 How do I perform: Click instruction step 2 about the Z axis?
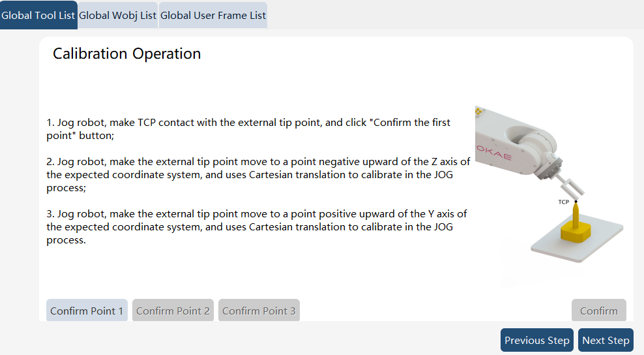click(258, 174)
